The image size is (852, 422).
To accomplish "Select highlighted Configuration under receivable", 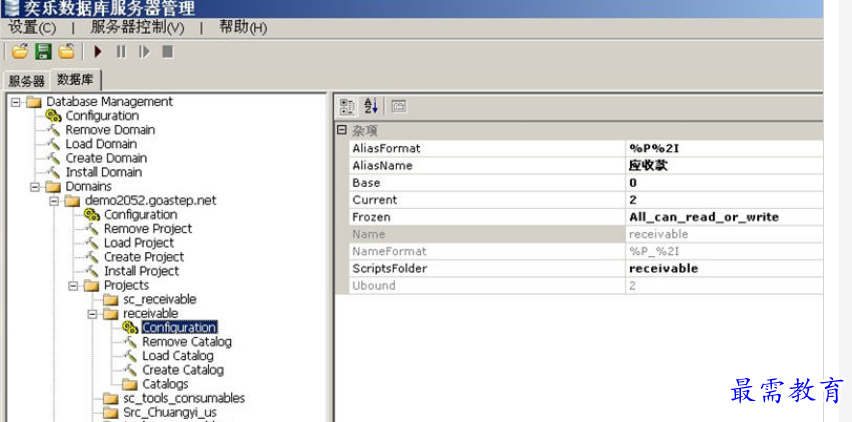I will [x=179, y=327].
